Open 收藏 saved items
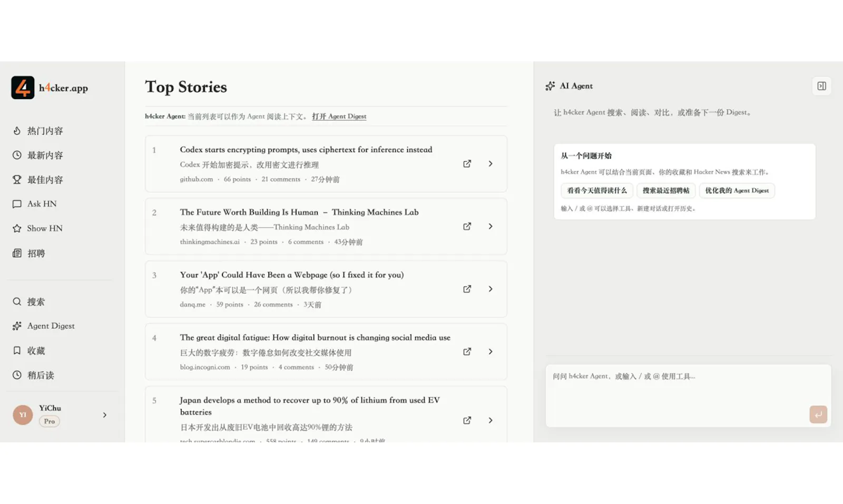 [x=36, y=351]
